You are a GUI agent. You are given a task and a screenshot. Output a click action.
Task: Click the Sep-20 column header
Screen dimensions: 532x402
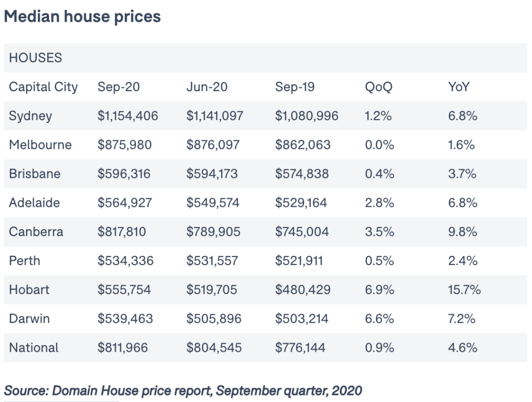pyautogui.click(x=118, y=87)
